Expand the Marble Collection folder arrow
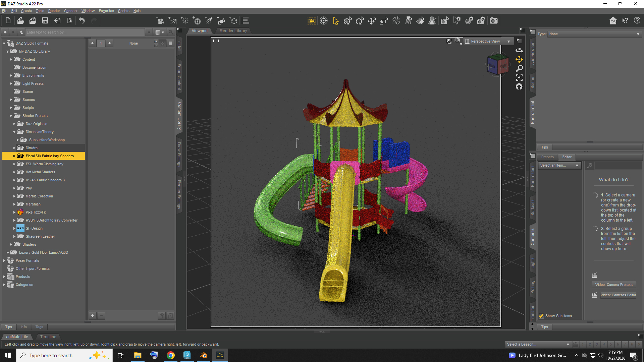This screenshot has height=362, width=644. 14,196
